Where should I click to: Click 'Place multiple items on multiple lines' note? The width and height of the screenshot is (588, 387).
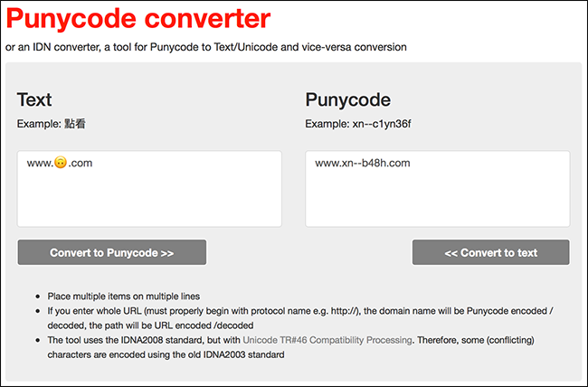(x=124, y=297)
